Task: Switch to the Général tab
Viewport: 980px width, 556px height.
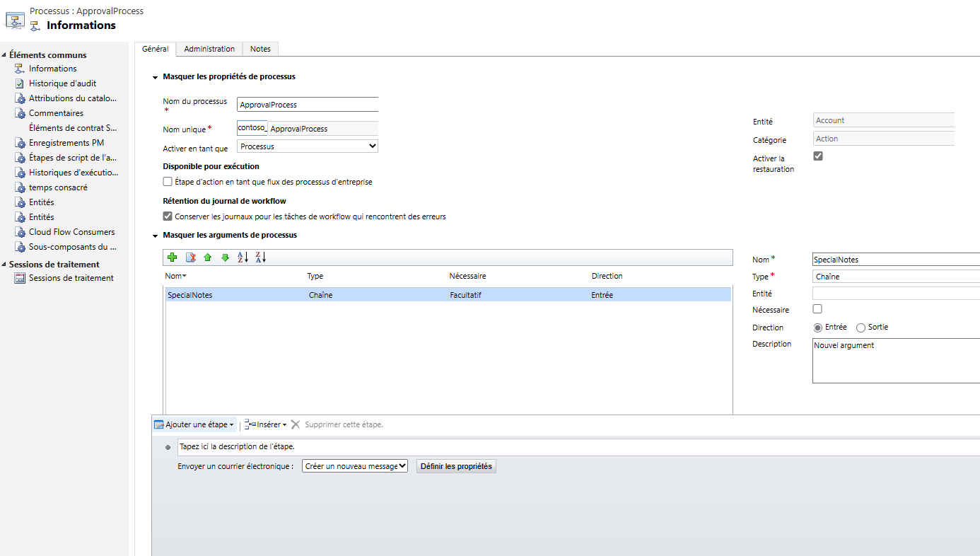Action: point(155,49)
